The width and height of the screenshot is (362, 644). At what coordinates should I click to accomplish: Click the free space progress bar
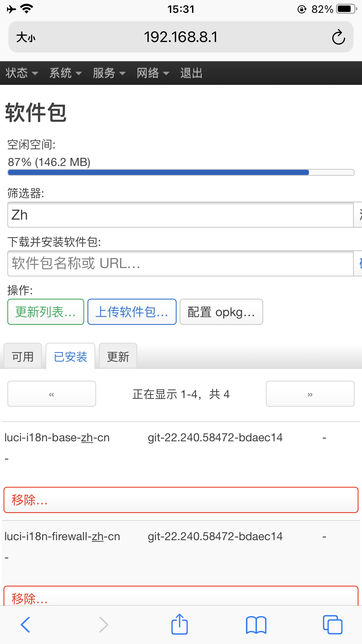(181, 172)
